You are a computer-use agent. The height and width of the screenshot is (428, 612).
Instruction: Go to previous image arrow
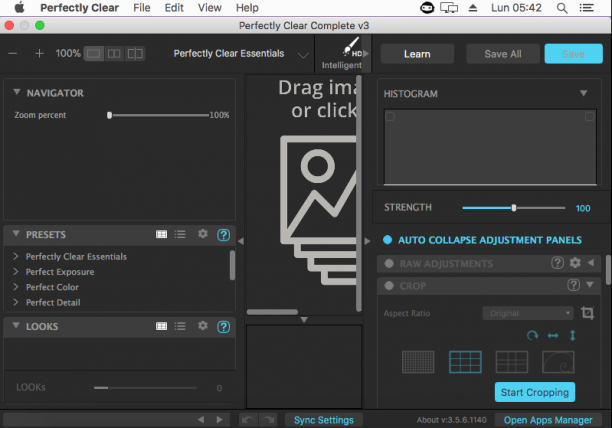pyautogui.click(x=201, y=420)
